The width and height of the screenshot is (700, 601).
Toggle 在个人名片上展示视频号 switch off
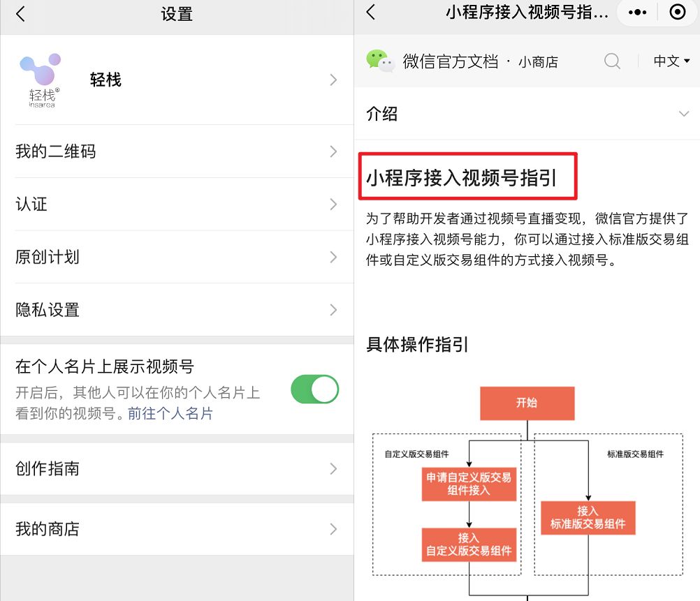315,389
